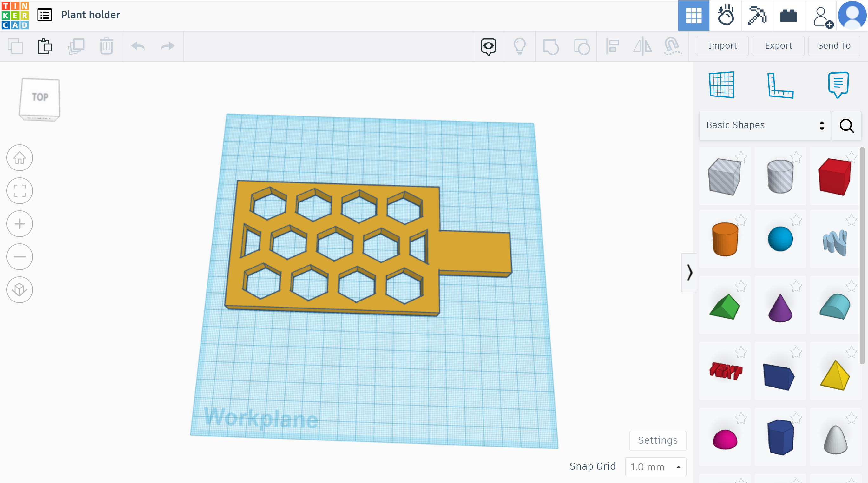Click the Send To button
This screenshot has width=868, height=483.
point(833,45)
